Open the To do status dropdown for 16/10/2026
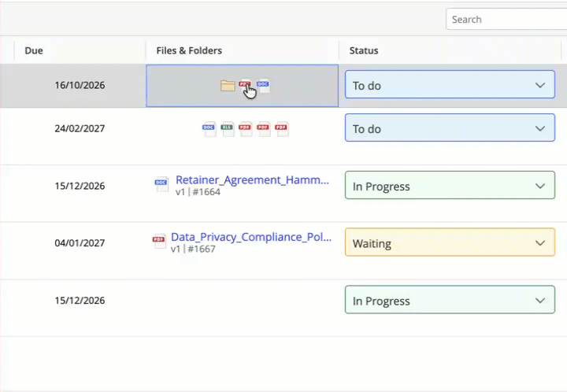The height and width of the screenshot is (392, 567). [x=450, y=84]
